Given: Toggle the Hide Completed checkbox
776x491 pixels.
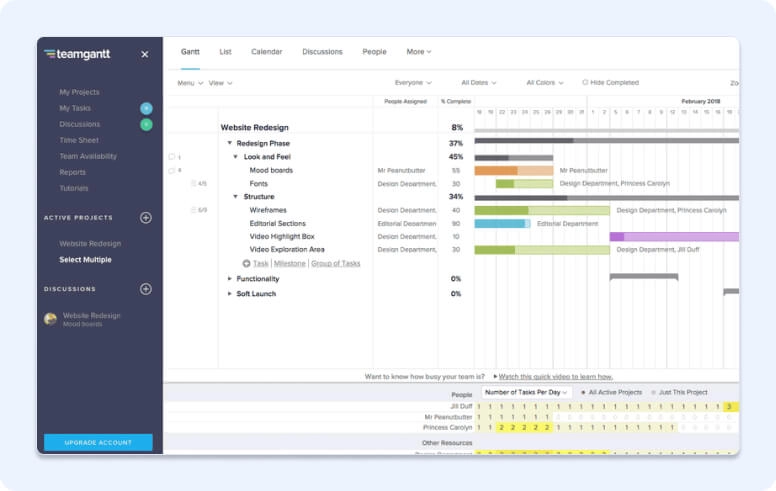Looking at the screenshot, I should coord(585,83).
